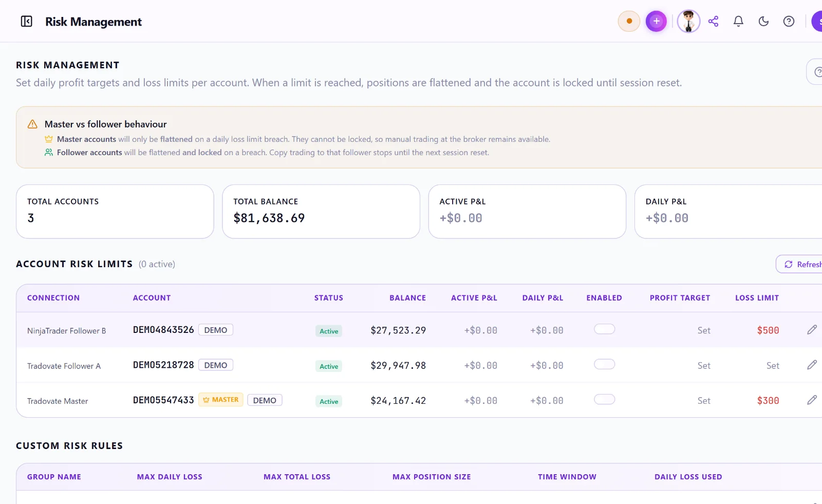Click the Total Accounts card
Screen dimensions: 822x504
(x=115, y=212)
